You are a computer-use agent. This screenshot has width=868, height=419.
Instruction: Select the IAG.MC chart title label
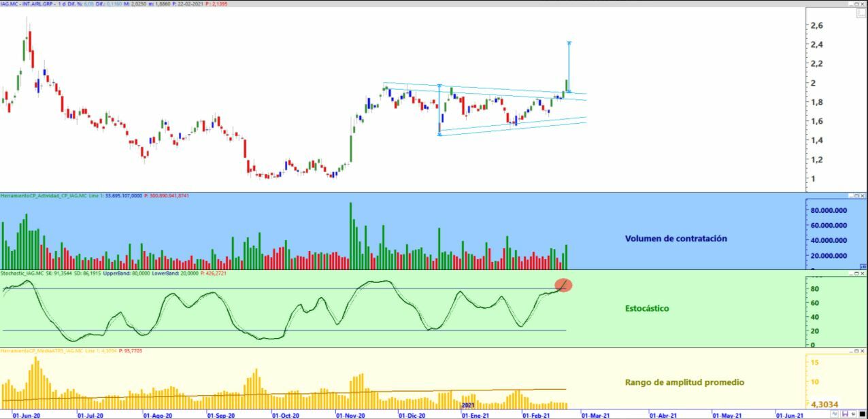click(27, 3)
